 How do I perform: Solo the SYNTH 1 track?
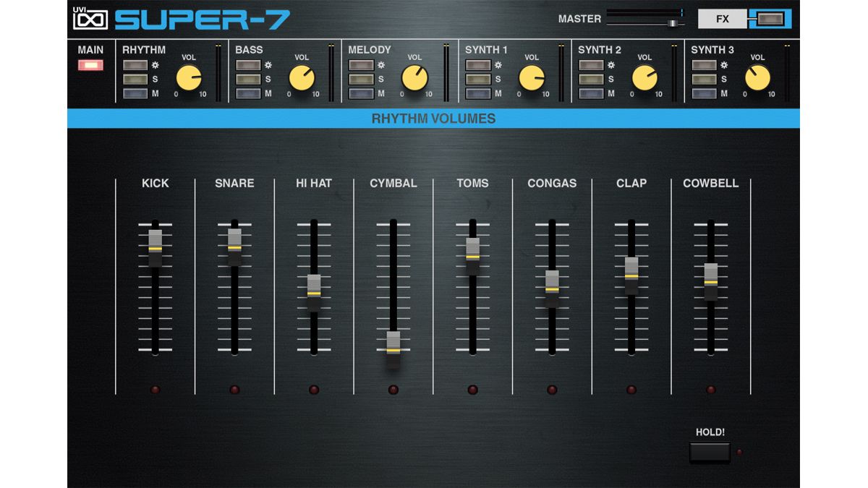pyautogui.click(x=478, y=80)
